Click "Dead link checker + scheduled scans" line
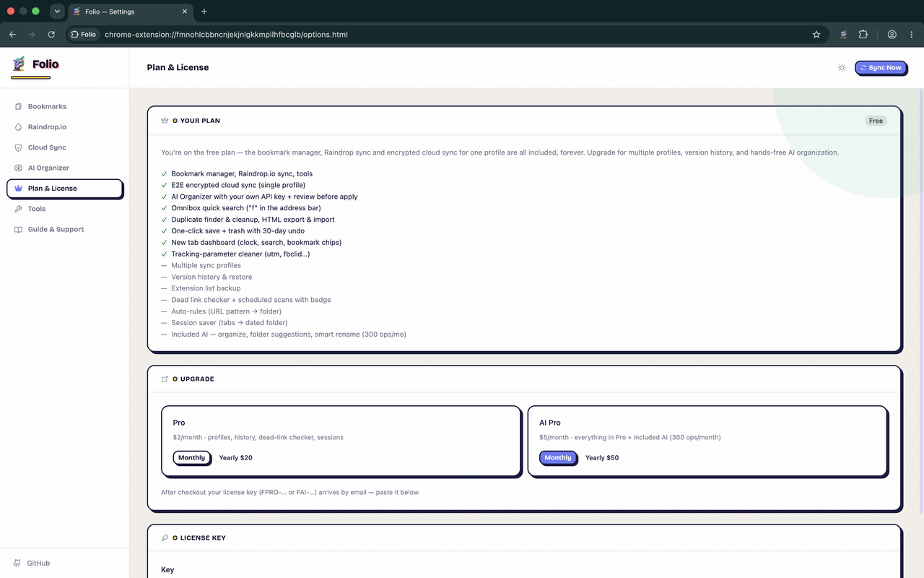 coord(251,300)
